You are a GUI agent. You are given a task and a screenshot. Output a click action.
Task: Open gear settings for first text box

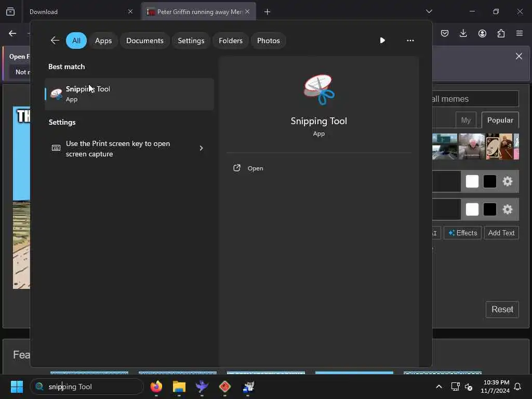pyautogui.click(x=507, y=181)
